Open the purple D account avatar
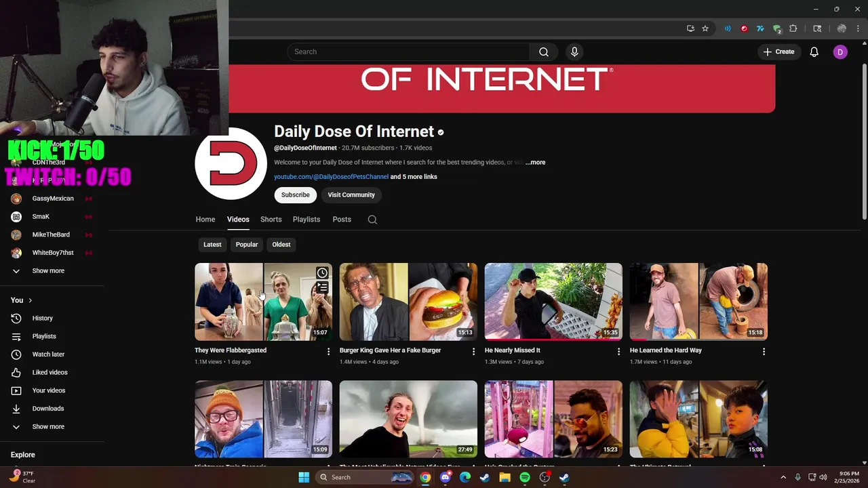 coord(840,52)
